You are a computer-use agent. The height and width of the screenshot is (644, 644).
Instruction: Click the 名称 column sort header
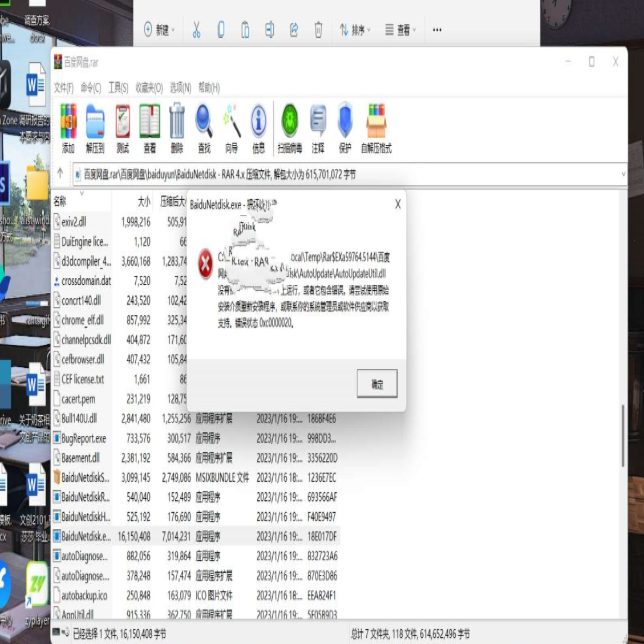point(81,201)
